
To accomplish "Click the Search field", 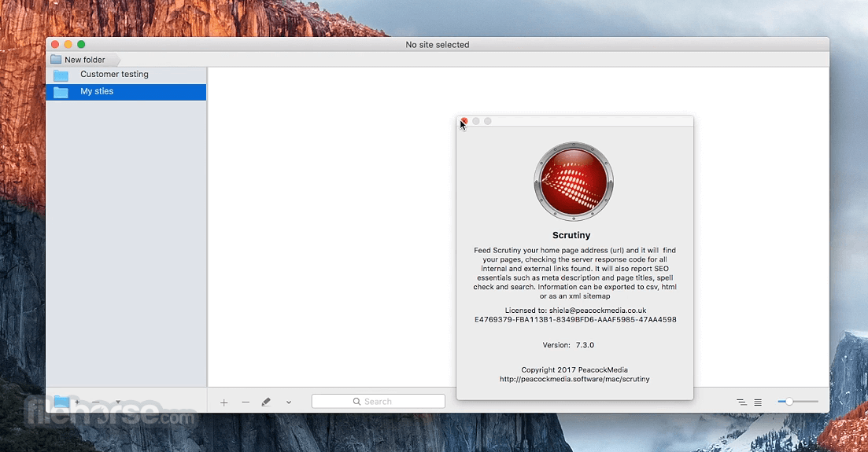I will point(378,401).
